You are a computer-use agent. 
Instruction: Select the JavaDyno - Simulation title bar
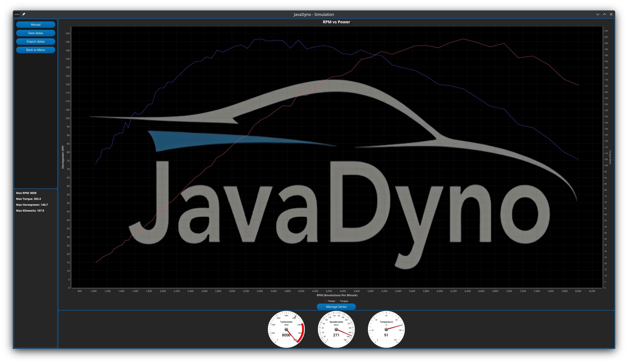click(314, 14)
